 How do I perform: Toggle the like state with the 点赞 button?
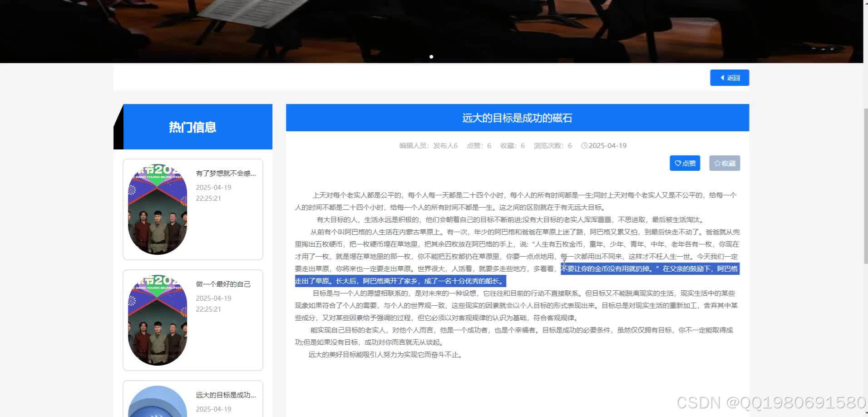pyautogui.click(x=685, y=163)
